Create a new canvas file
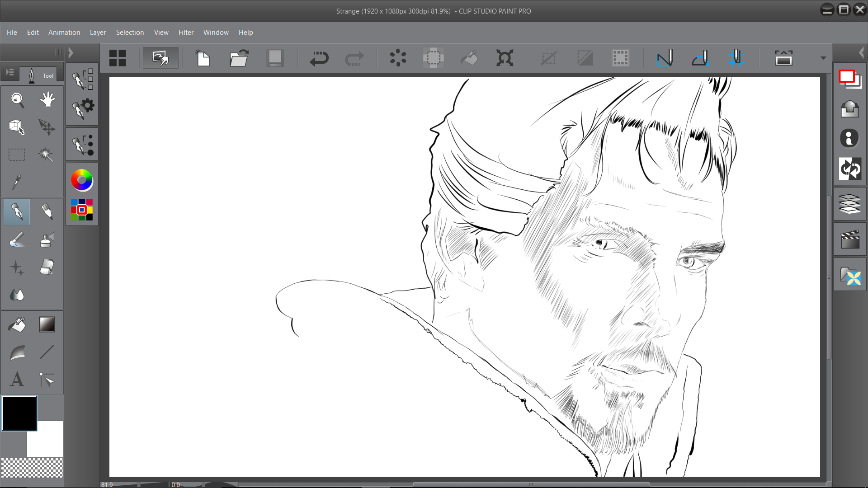Screen dimensions: 868x488 pyautogui.click(x=203, y=58)
